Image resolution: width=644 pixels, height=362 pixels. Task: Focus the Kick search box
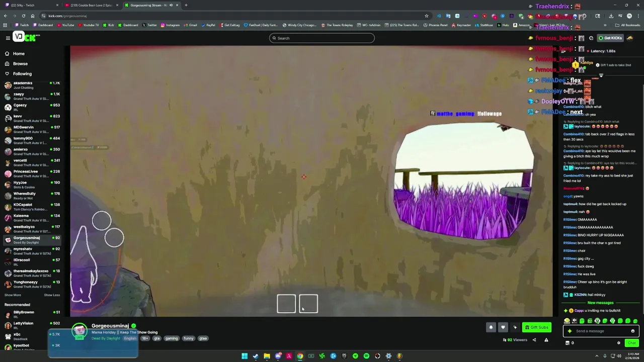pos(322,38)
